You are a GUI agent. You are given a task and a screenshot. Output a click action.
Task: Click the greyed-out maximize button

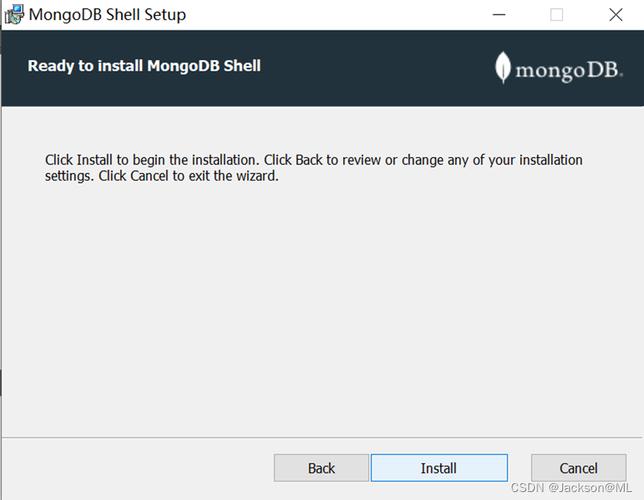click(x=557, y=15)
